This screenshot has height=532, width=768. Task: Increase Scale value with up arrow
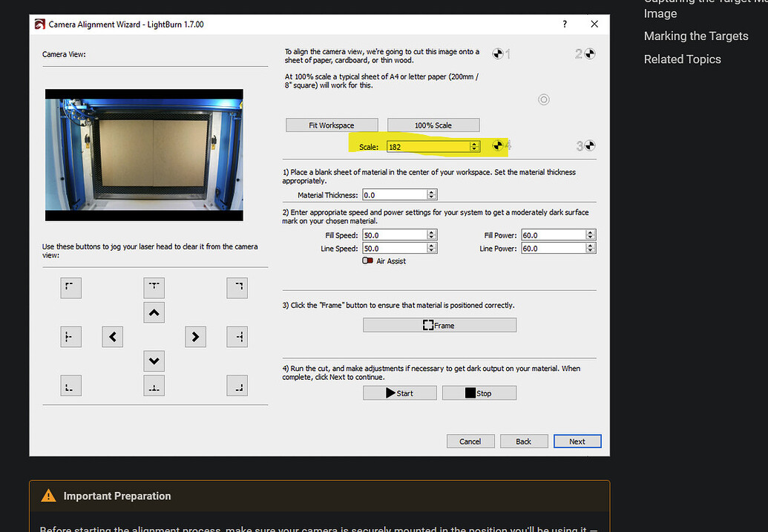pyautogui.click(x=474, y=144)
